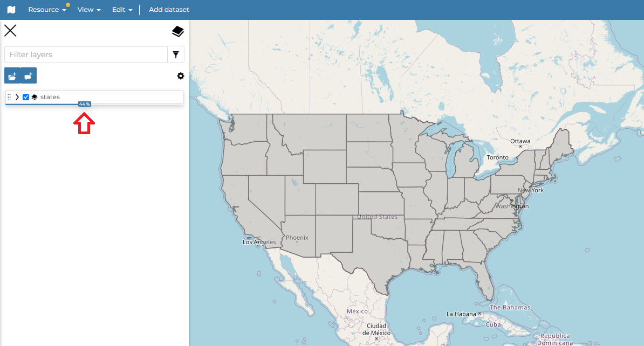
Task: Select the states layer name
Action: [50, 97]
